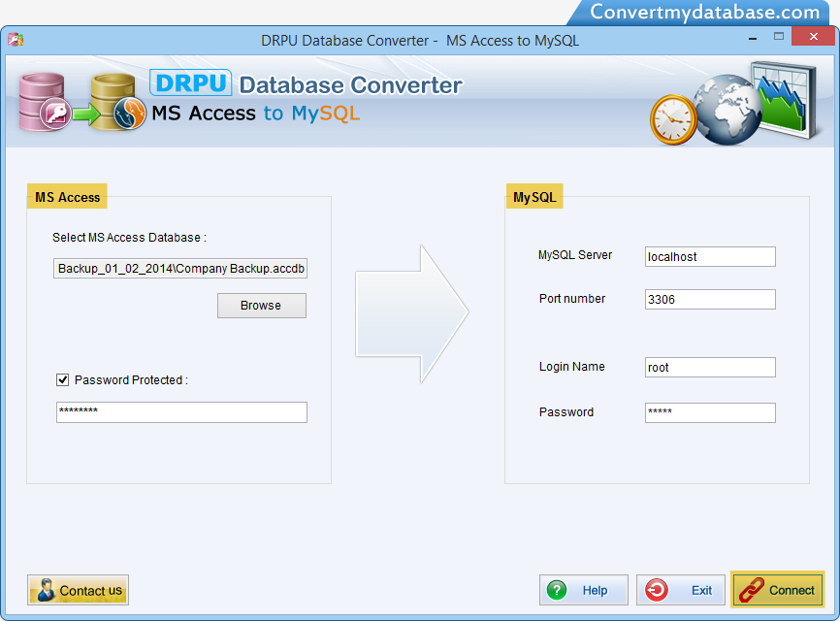Click the DRPU logo badge
Screen dimensions: 840x621
coord(191,83)
